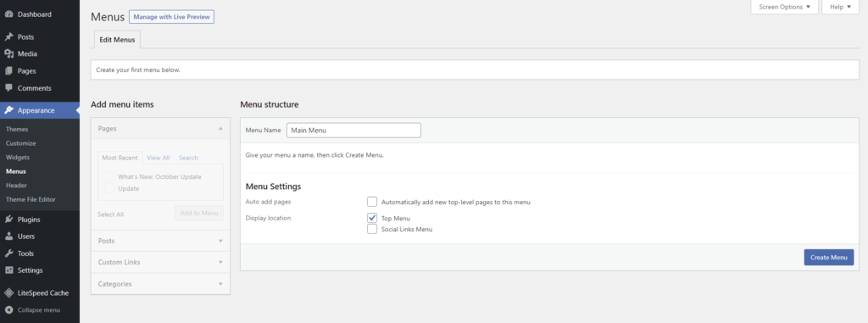Enable Automatically add new top-level pages

(x=372, y=202)
